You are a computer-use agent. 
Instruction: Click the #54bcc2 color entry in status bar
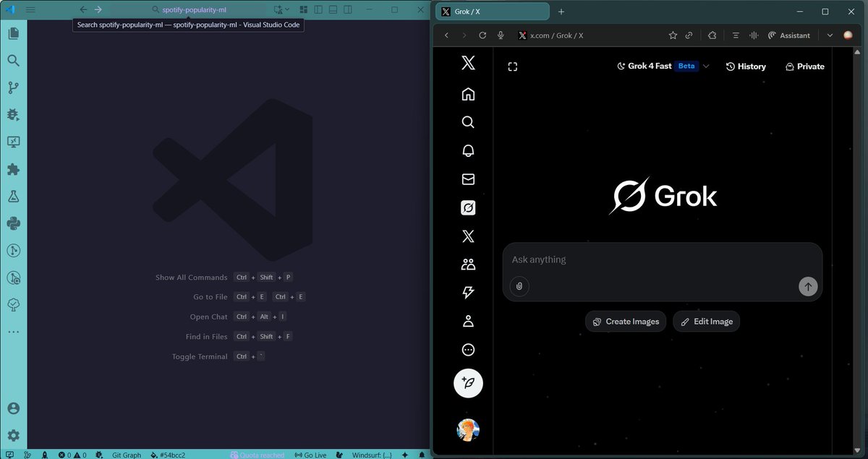point(168,455)
